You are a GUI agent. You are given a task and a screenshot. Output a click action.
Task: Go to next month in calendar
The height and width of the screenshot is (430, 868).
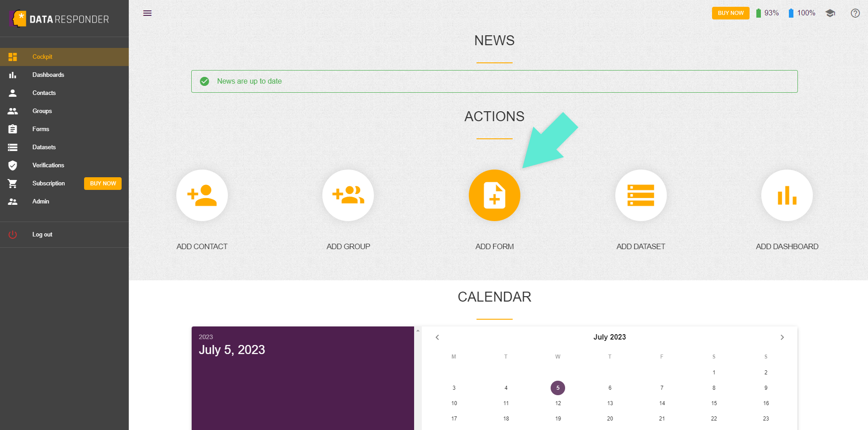[782, 337]
